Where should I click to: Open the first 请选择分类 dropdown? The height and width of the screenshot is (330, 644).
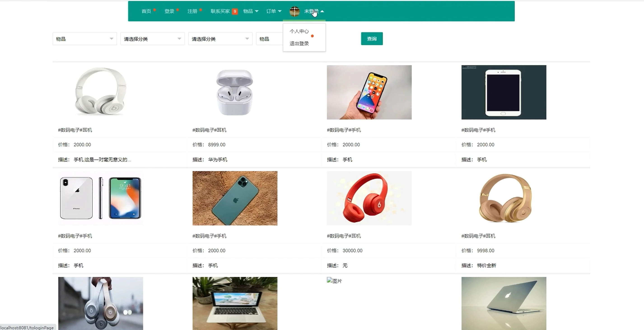(x=152, y=39)
